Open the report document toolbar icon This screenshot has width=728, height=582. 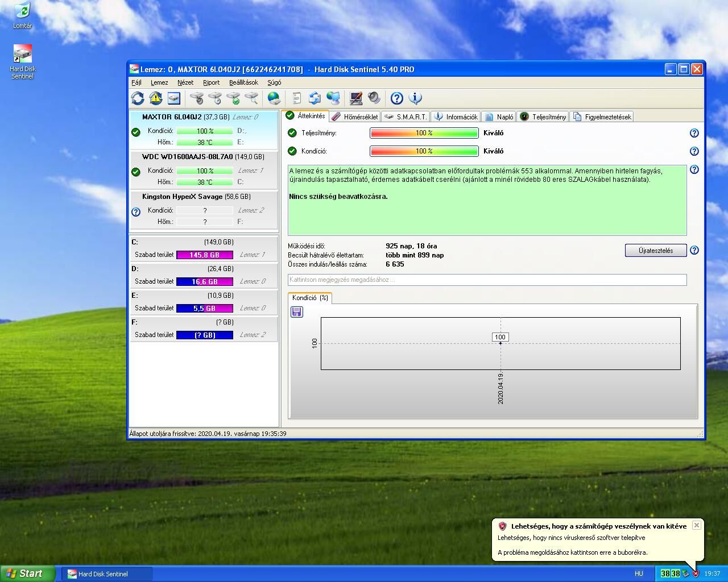pos(296,98)
